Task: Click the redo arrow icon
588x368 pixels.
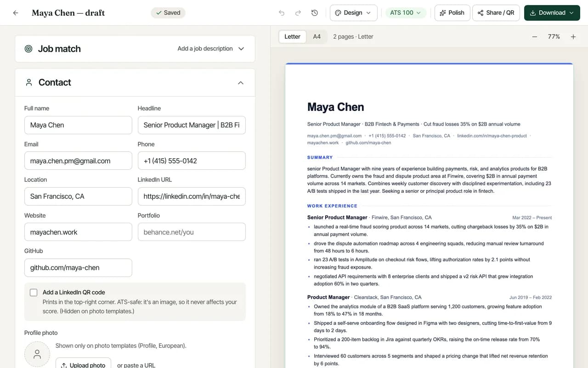Action: (298, 13)
